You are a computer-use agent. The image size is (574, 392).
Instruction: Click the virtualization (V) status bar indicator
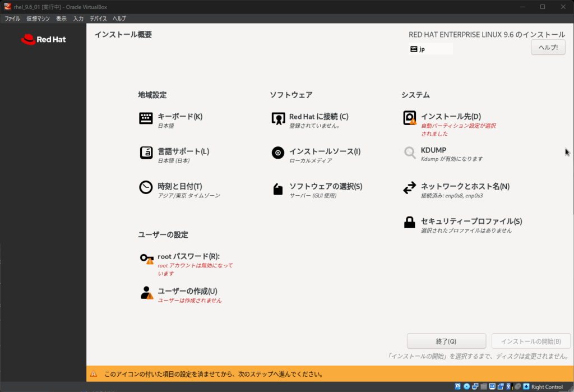click(x=509, y=386)
